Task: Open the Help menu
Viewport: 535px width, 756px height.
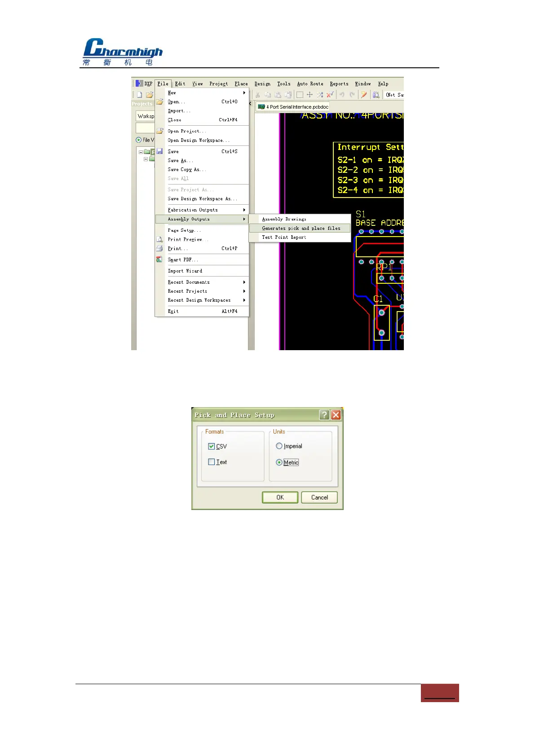Action: coord(383,84)
